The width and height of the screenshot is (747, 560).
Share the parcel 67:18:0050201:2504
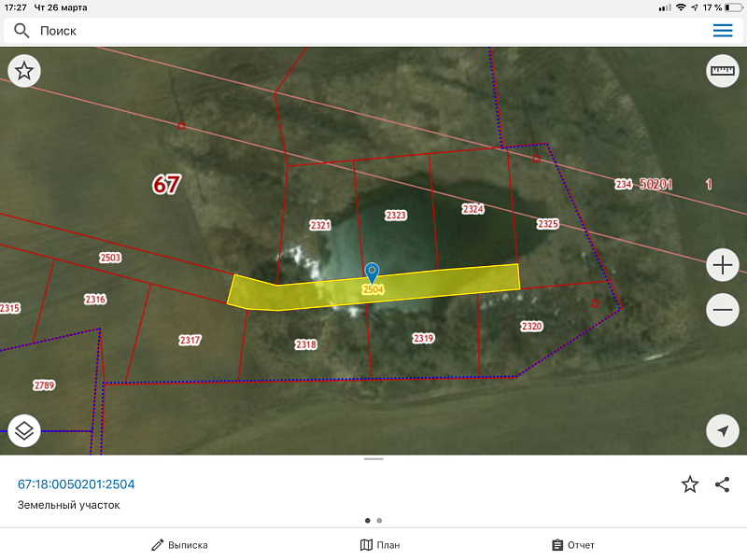click(x=722, y=483)
